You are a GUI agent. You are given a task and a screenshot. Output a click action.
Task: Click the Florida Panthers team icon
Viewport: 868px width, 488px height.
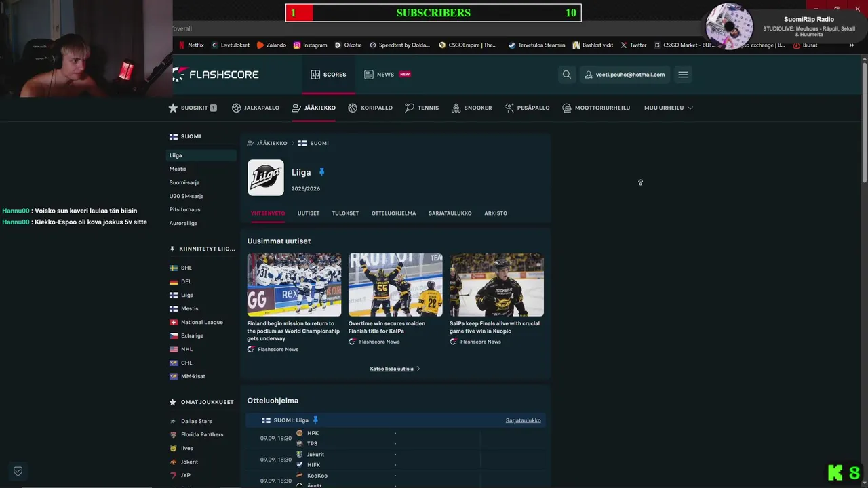(x=173, y=434)
